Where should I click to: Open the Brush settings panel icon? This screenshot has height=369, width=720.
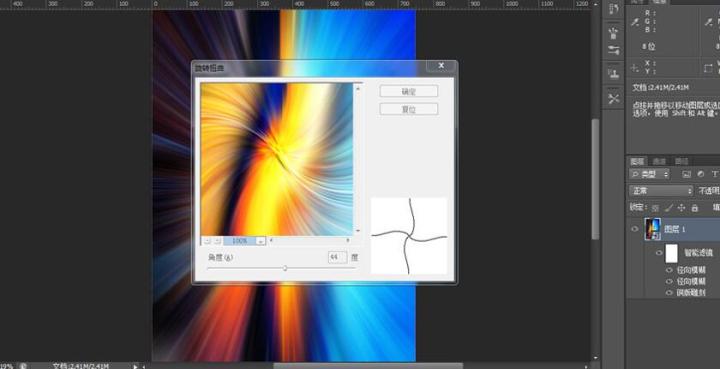pyautogui.click(x=614, y=50)
